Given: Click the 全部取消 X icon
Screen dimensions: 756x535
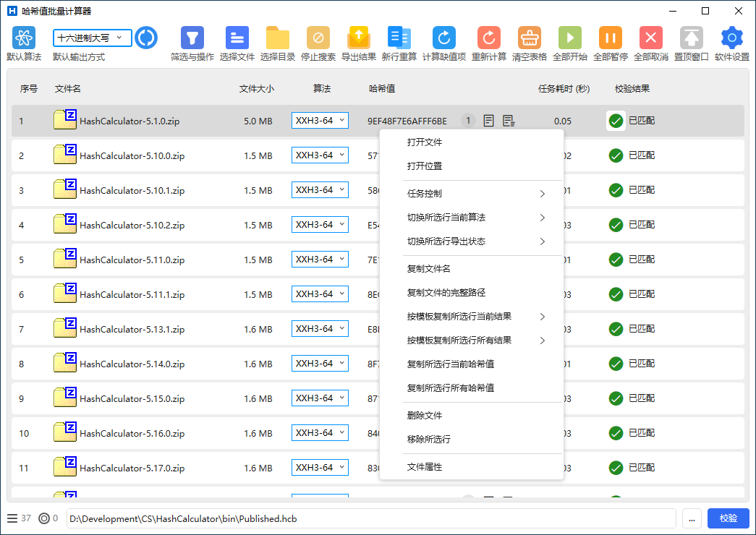Looking at the screenshot, I should click(651, 38).
